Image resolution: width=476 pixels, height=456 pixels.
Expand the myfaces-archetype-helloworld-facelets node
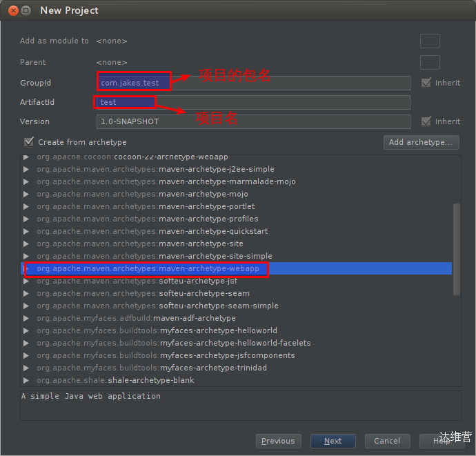click(26, 343)
